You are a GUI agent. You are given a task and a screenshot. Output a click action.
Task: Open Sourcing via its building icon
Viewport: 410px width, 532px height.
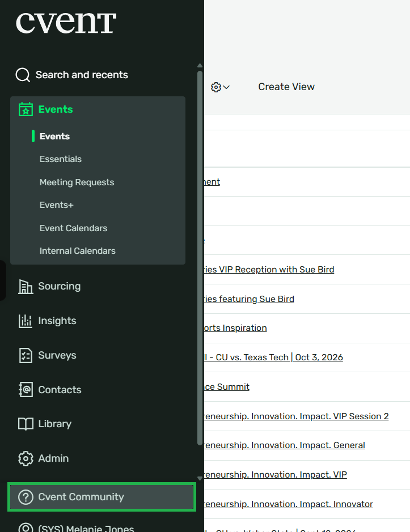point(26,286)
